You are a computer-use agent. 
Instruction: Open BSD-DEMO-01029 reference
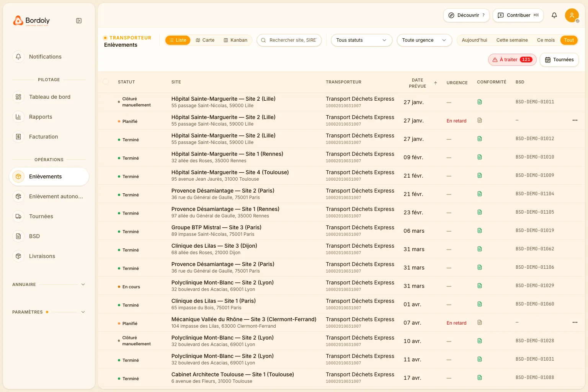pos(535,286)
